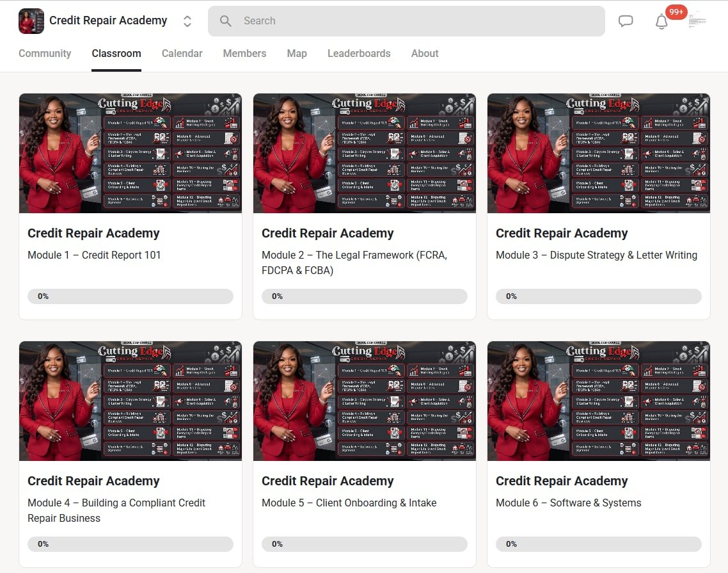Click 'Module 6 – Software & Systems' text
Viewport: 728px width, 573px height.
[x=569, y=503]
